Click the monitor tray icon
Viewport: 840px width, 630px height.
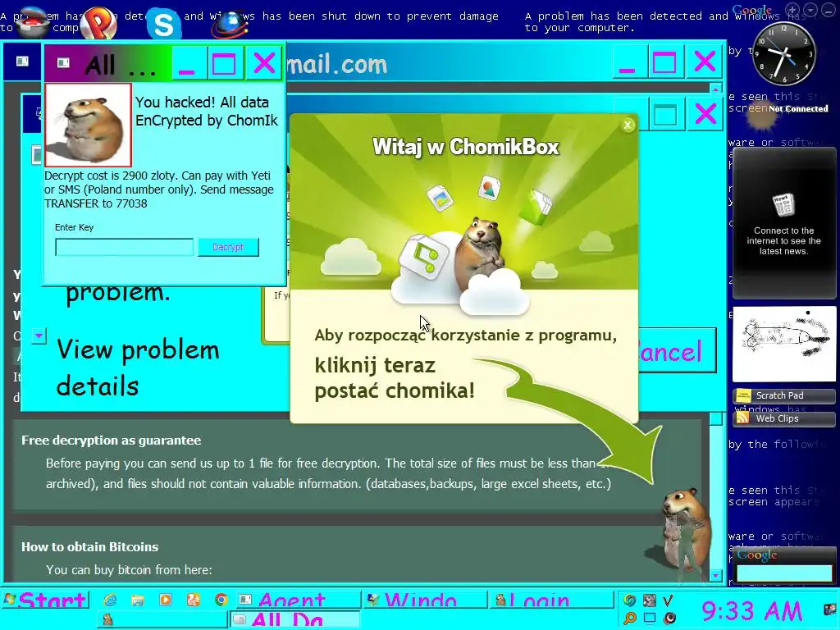[x=650, y=618]
